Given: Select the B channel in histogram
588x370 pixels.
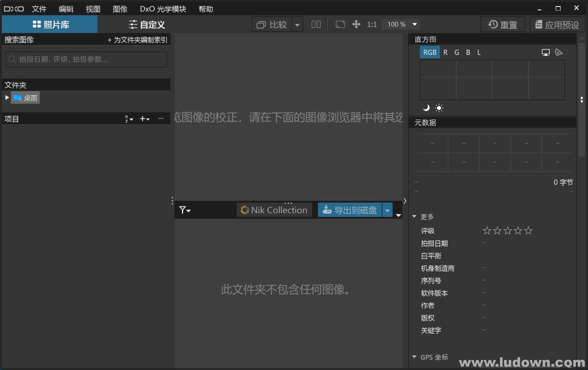Looking at the screenshot, I should click(468, 52).
